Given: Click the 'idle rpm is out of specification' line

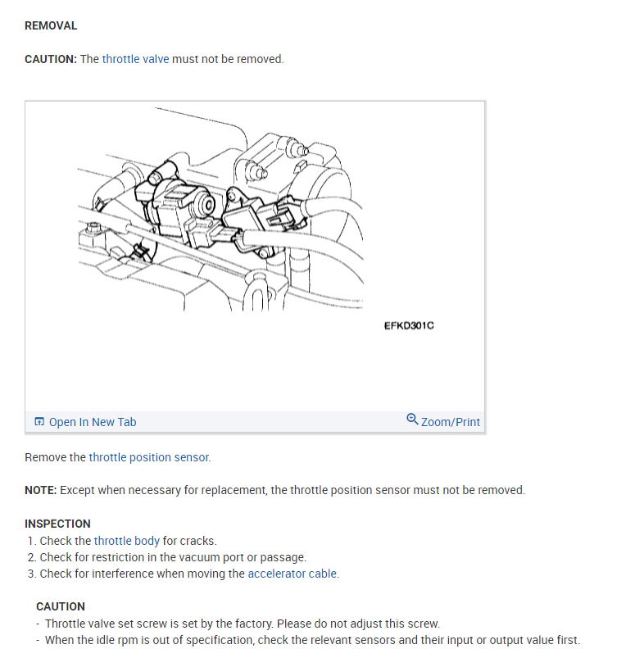Looking at the screenshot, I should [313, 640].
